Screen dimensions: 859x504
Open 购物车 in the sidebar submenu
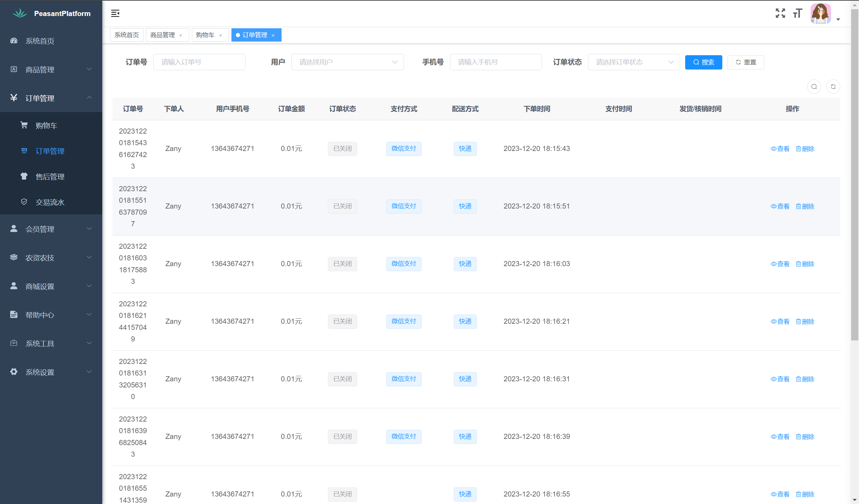click(51, 125)
